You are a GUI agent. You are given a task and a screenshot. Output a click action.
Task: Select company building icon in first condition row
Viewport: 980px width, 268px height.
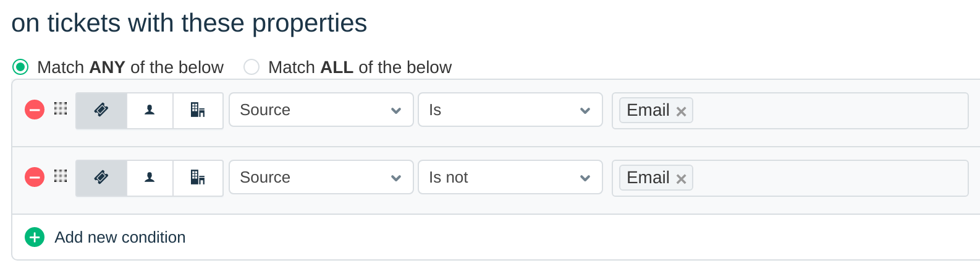[198, 110]
